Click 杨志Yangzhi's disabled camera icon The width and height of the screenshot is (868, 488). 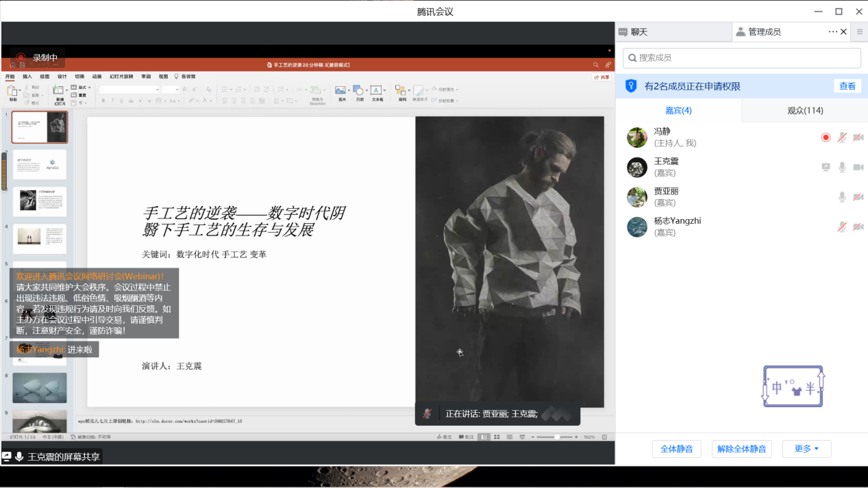tap(858, 227)
